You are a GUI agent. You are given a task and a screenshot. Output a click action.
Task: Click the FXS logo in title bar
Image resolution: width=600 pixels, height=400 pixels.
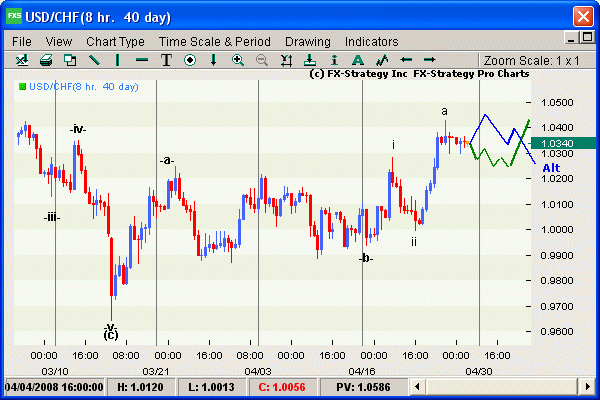[x=14, y=16]
